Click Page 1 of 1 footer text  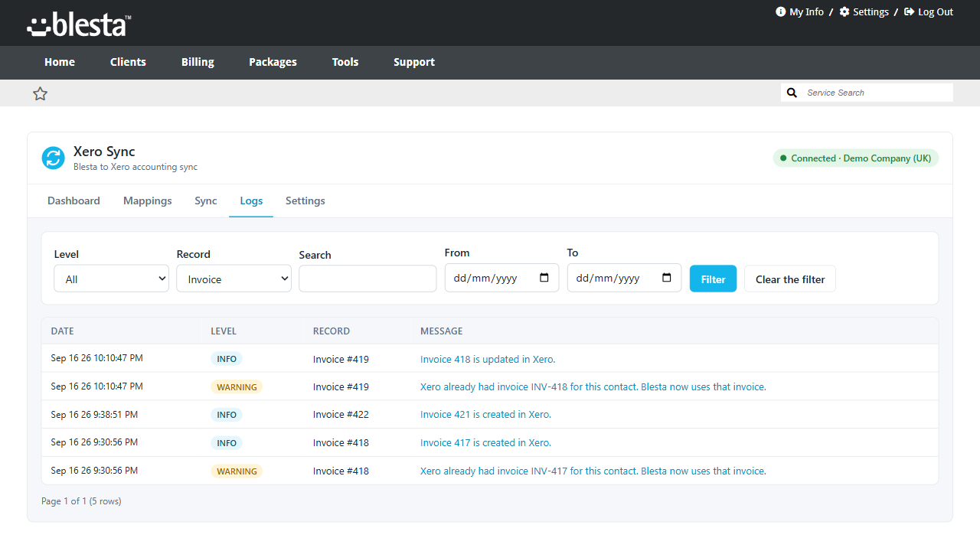(x=81, y=501)
